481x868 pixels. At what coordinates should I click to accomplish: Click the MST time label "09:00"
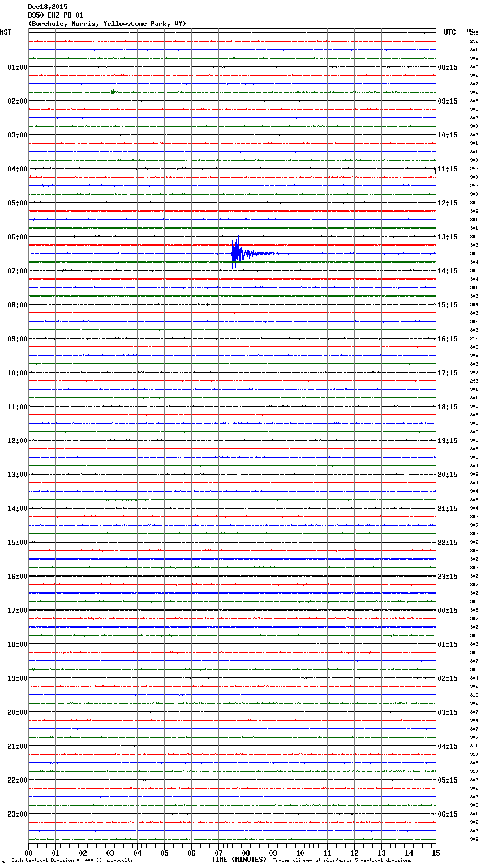pos(18,339)
